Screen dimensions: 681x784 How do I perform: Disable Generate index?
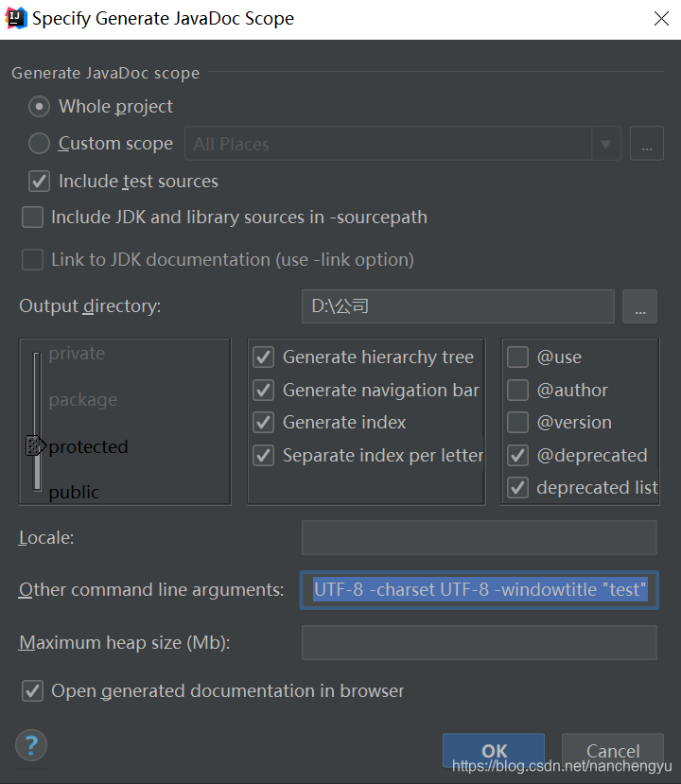[263, 422]
